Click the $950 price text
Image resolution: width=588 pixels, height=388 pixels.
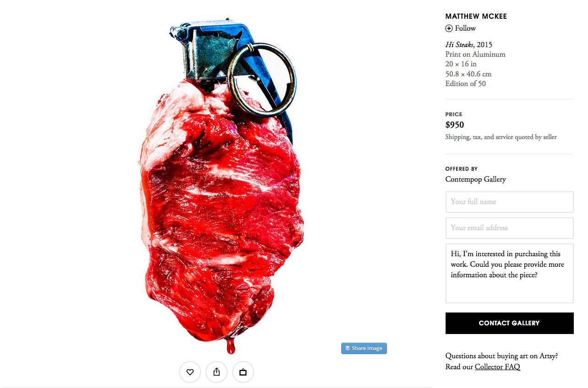tap(455, 125)
